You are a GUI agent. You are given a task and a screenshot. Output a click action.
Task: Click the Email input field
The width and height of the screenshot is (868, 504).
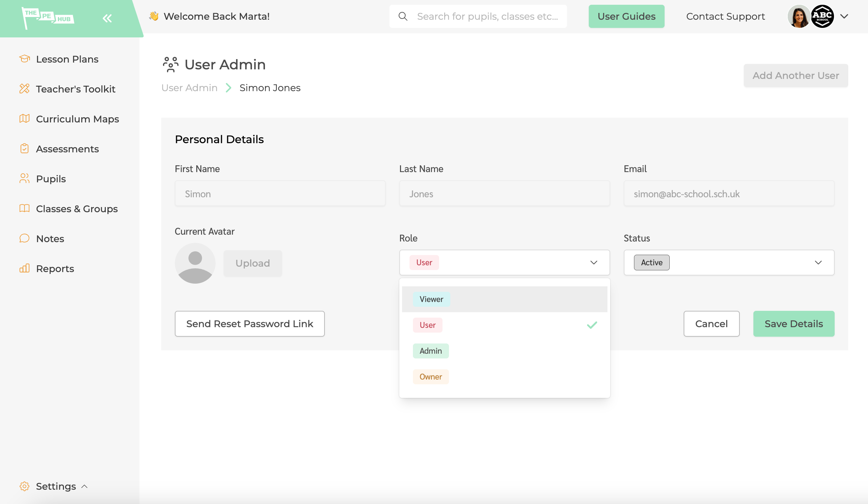click(729, 194)
